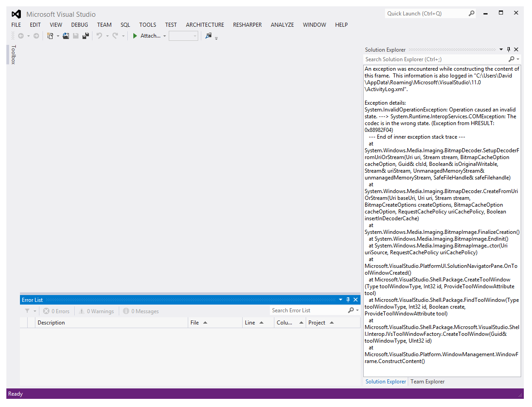Viewport: 532px width, 407px height.
Task: Open the WINDOW menu
Action: (x=314, y=25)
